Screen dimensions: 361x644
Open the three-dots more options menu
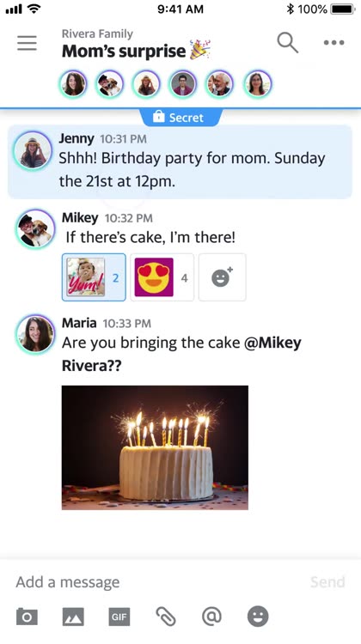click(x=333, y=43)
